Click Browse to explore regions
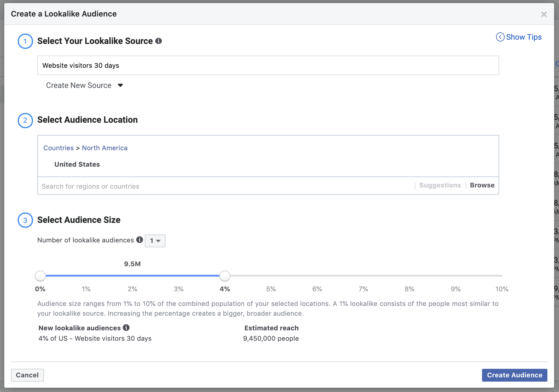Viewport: 559px width, 392px height. 482,185
